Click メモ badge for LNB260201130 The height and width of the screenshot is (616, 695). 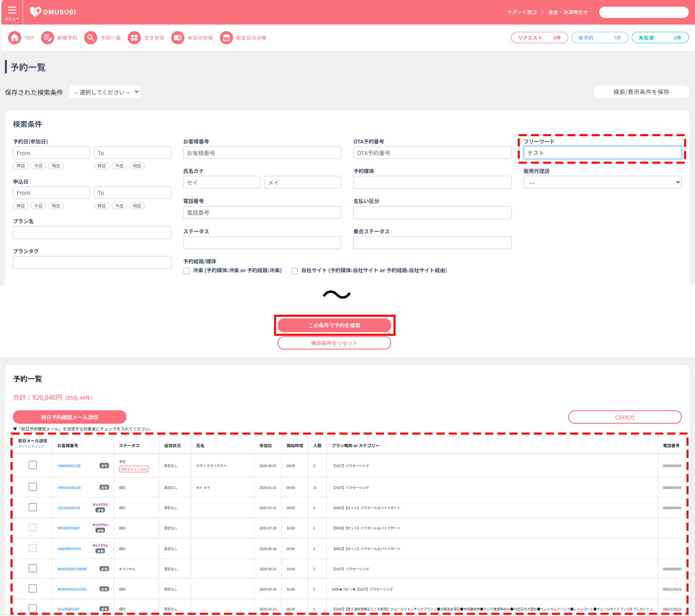[104, 466]
